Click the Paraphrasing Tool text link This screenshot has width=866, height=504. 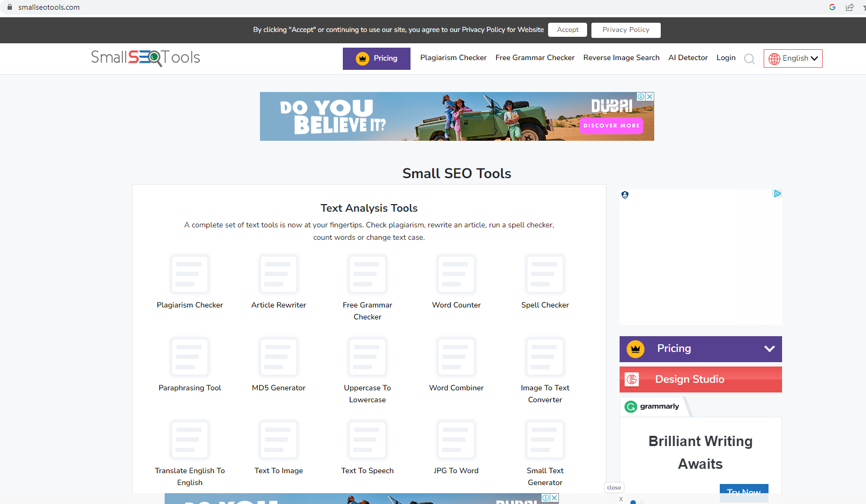(190, 388)
